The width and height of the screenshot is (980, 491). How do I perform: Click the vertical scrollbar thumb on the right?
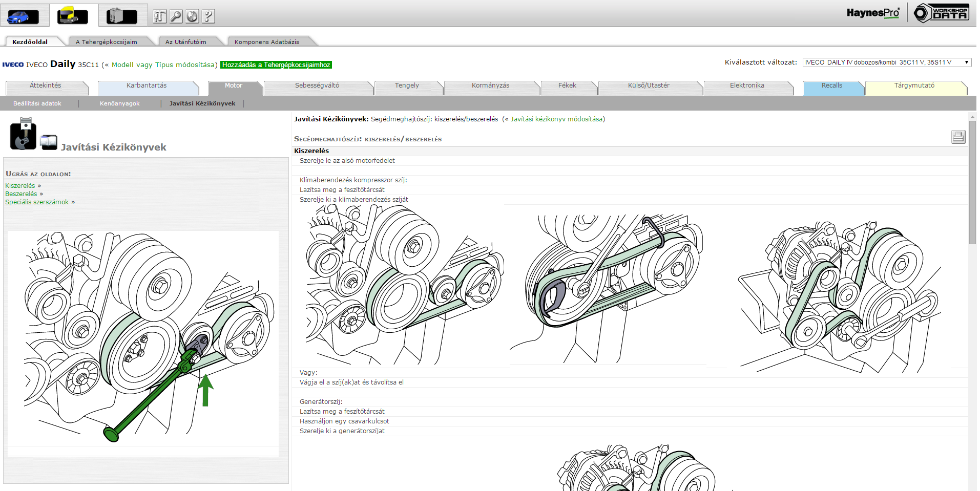tap(972, 182)
